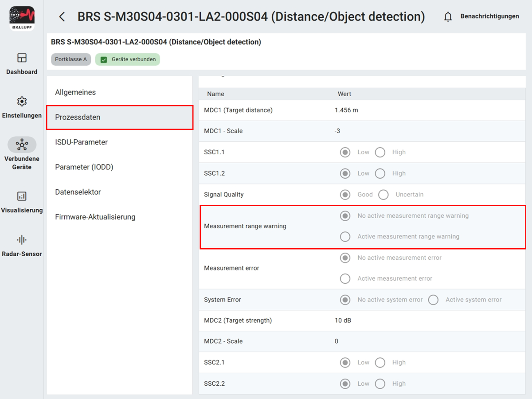Click the Portklasse A badge
The width and height of the screenshot is (532, 399).
tap(71, 59)
